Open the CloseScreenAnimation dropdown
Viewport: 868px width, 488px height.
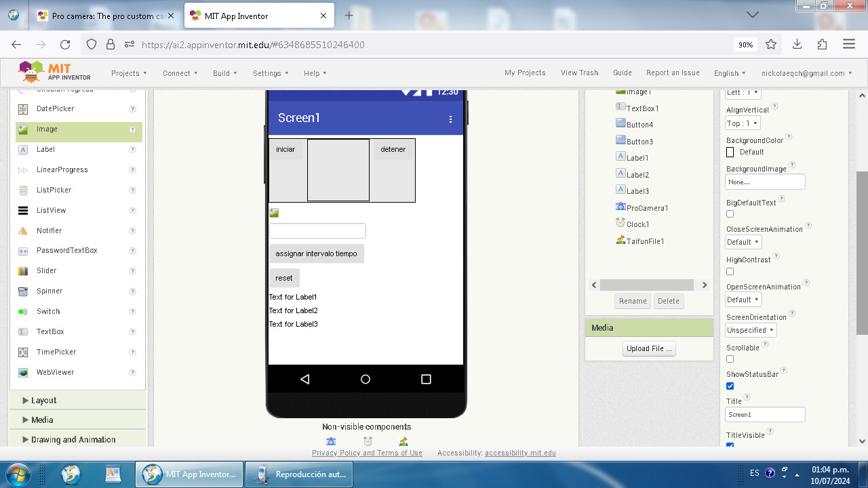pos(743,242)
